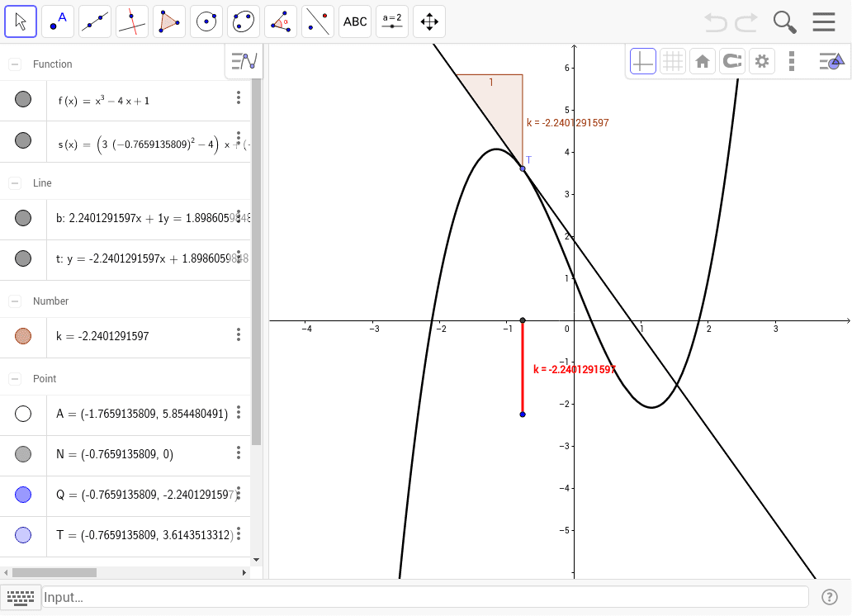Open more options for line b row
This screenshot has width=852, height=616.
tap(239, 216)
